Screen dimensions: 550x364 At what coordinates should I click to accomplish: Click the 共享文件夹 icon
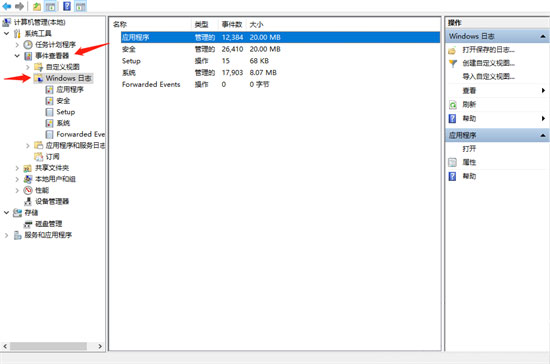(x=28, y=168)
